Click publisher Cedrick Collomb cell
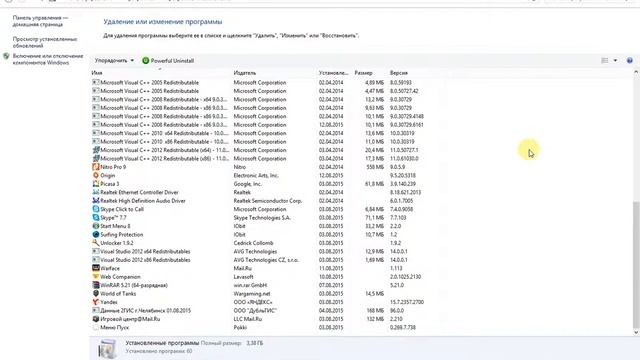 253,243
